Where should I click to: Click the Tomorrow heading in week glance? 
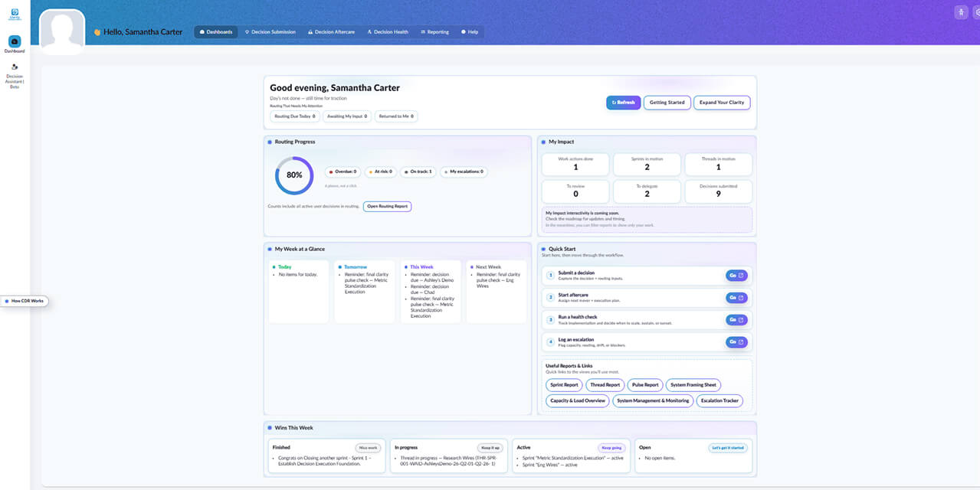(x=355, y=267)
